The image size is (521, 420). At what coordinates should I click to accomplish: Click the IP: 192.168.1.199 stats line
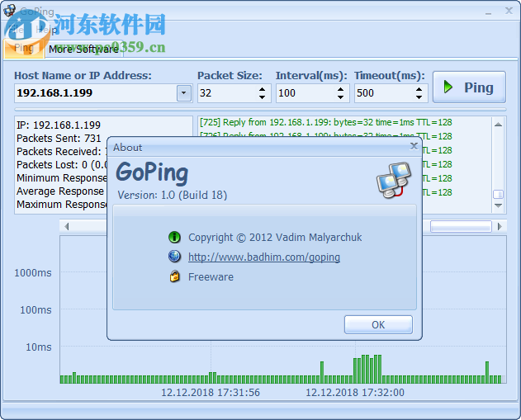[x=59, y=125]
